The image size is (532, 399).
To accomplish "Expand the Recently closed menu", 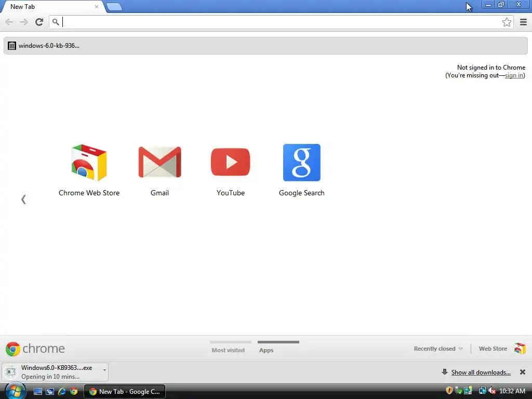I will point(438,349).
